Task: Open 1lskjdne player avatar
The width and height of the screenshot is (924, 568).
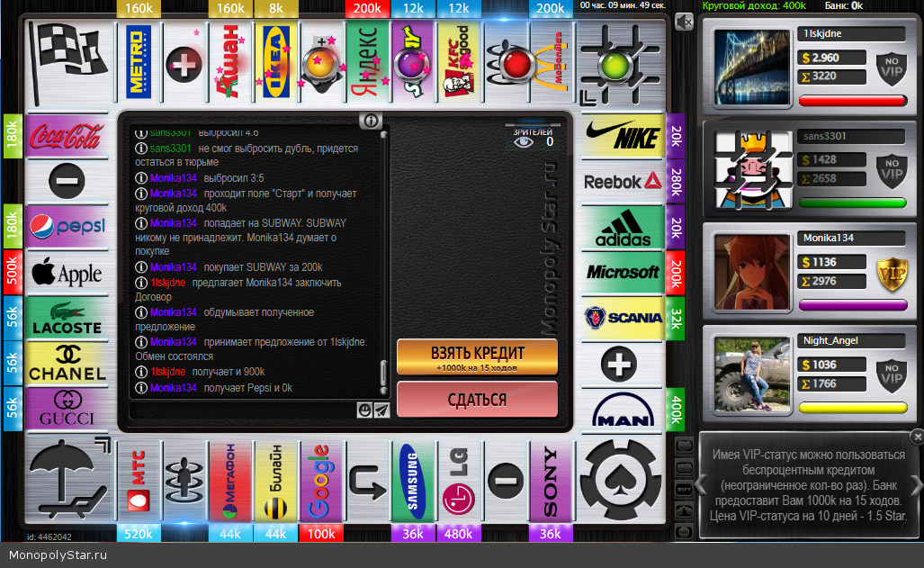Action: coord(751,68)
